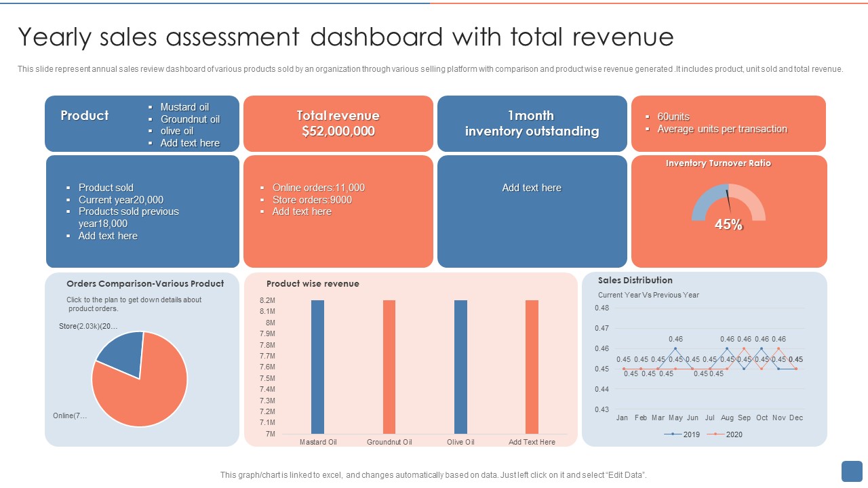Viewport: 868px width, 488px height.
Task: Select the Olive Oil bar
Action: point(460,367)
